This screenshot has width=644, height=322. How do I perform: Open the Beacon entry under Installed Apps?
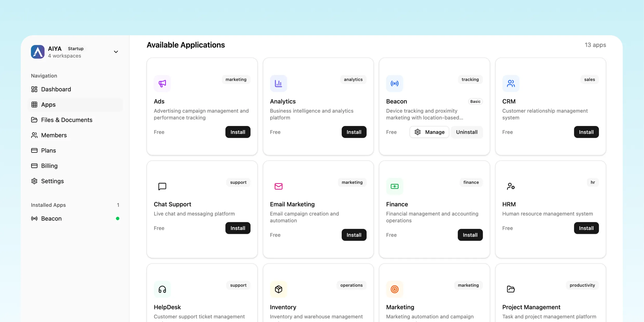click(51, 218)
